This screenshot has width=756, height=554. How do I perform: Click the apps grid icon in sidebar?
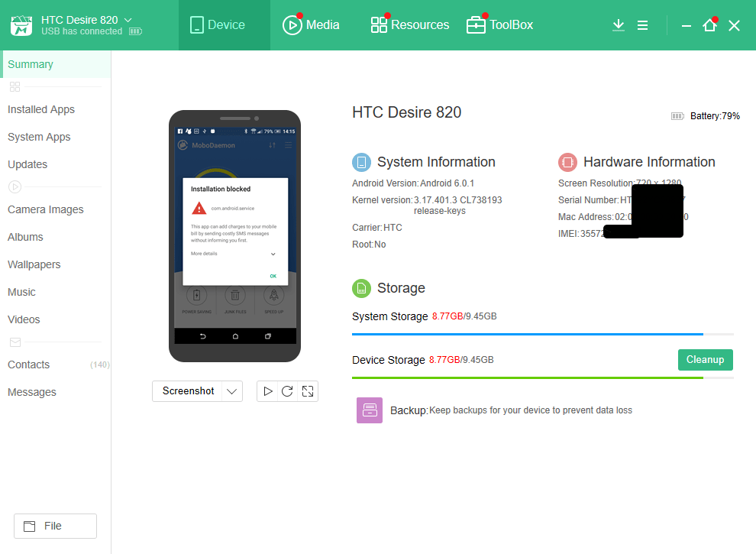pyautogui.click(x=15, y=87)
